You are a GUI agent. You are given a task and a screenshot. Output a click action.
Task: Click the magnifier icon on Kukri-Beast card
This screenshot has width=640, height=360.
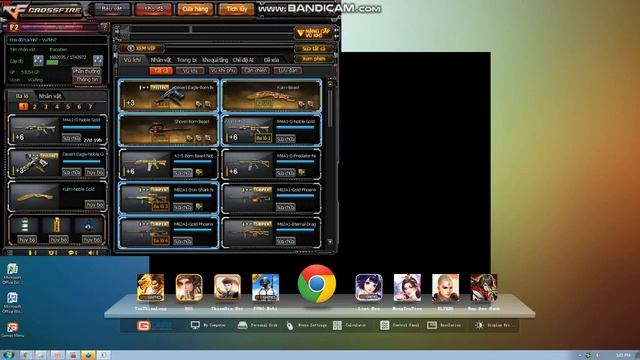tap(311, 104)
